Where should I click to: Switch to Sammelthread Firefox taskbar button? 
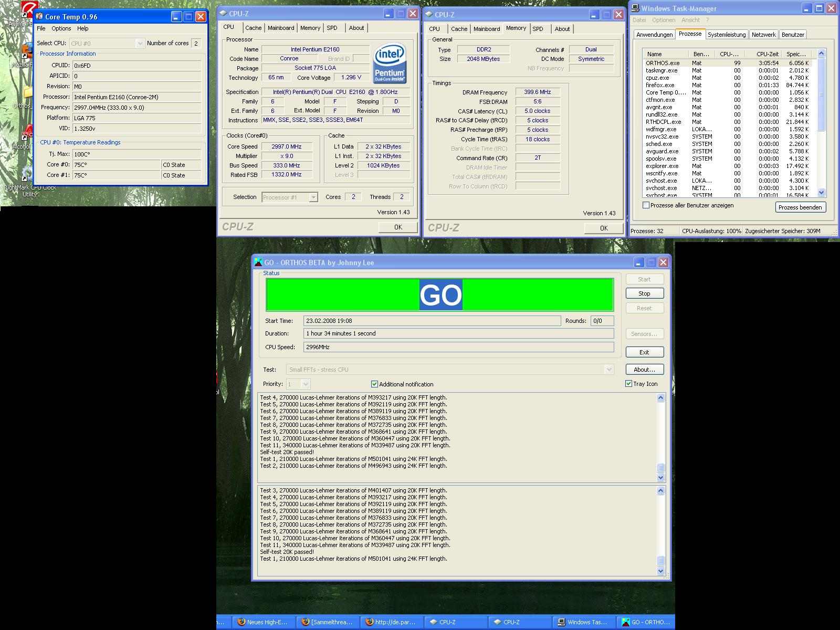pos(328,622)
